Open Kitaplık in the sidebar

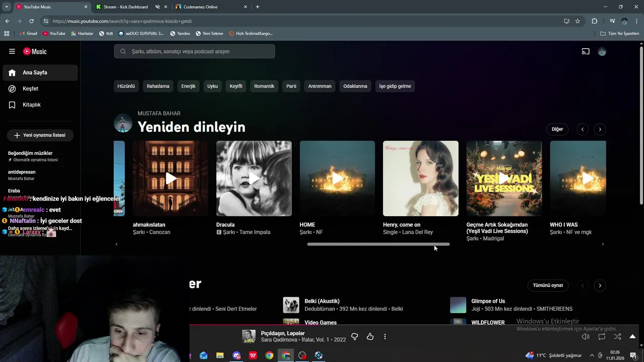pos(40,105)
